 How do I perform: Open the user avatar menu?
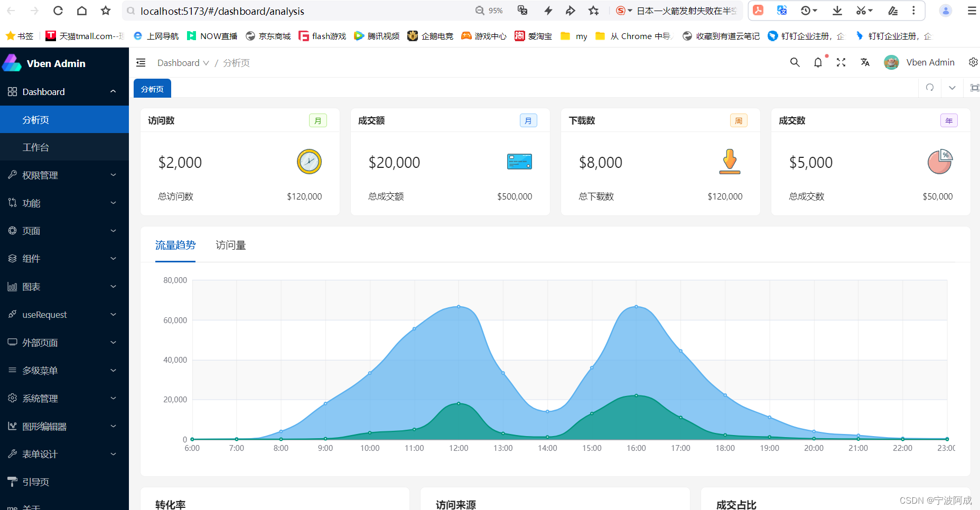click(891, 62)
